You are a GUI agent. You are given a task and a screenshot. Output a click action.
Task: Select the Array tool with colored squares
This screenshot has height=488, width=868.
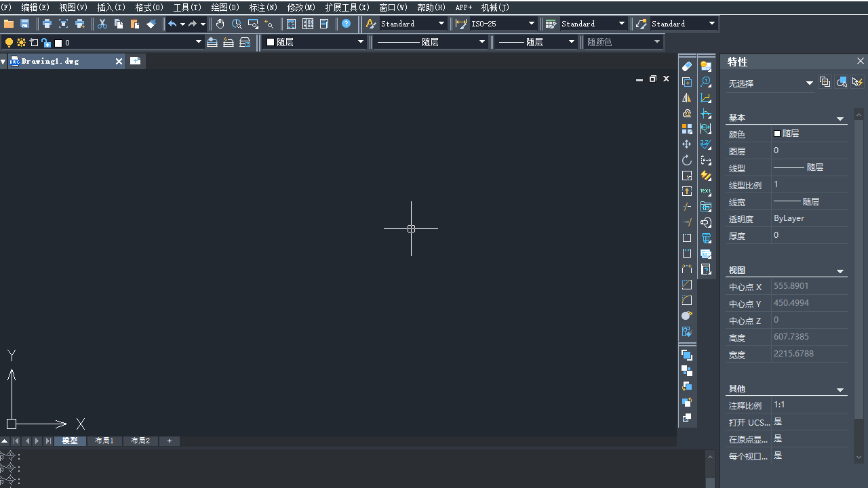[x=687, y=129]
